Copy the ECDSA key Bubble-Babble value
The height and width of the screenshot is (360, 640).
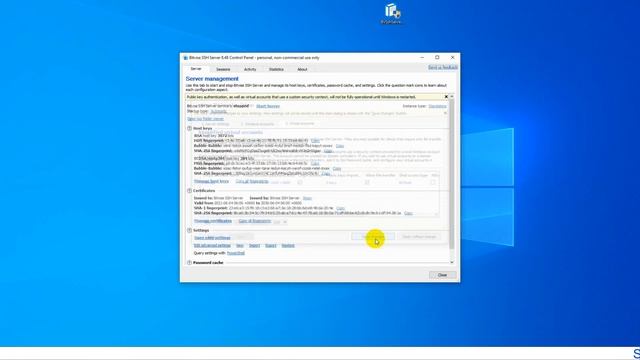pos(337,169)
